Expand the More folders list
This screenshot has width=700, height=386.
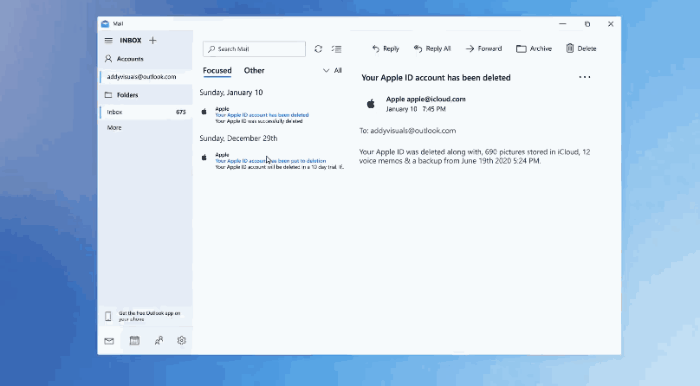coord(114,128)
